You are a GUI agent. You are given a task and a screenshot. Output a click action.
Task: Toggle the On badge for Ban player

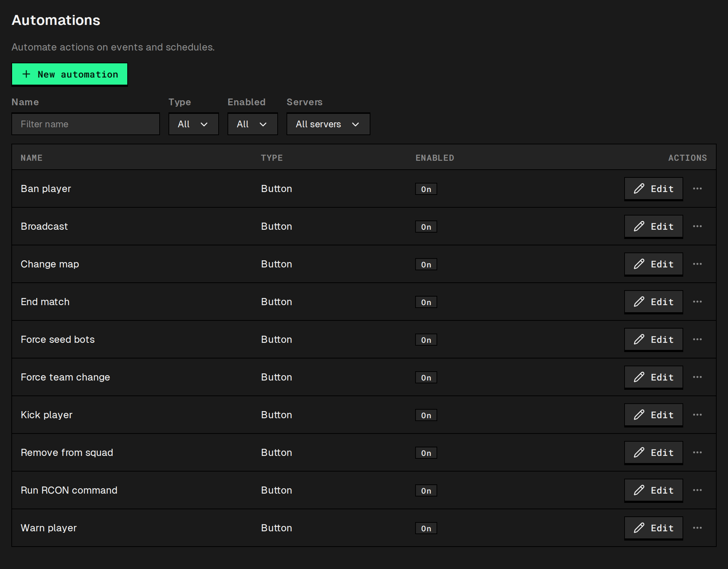click(x=426, y=189)
